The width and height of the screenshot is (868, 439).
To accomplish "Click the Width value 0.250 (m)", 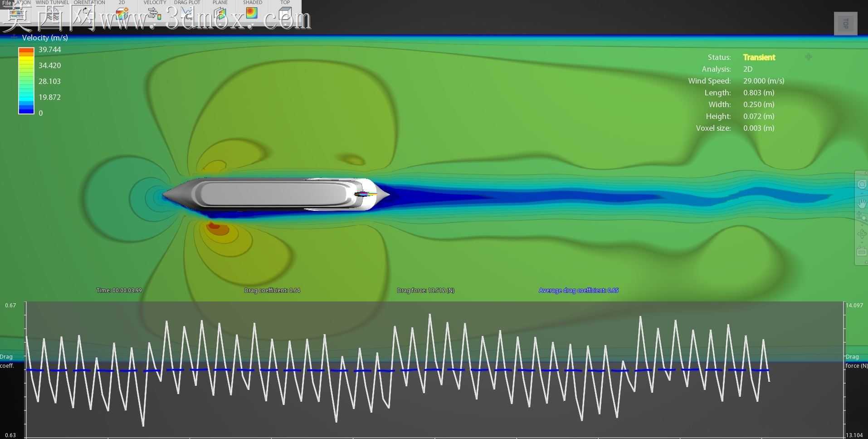I will tap(759, 104).
